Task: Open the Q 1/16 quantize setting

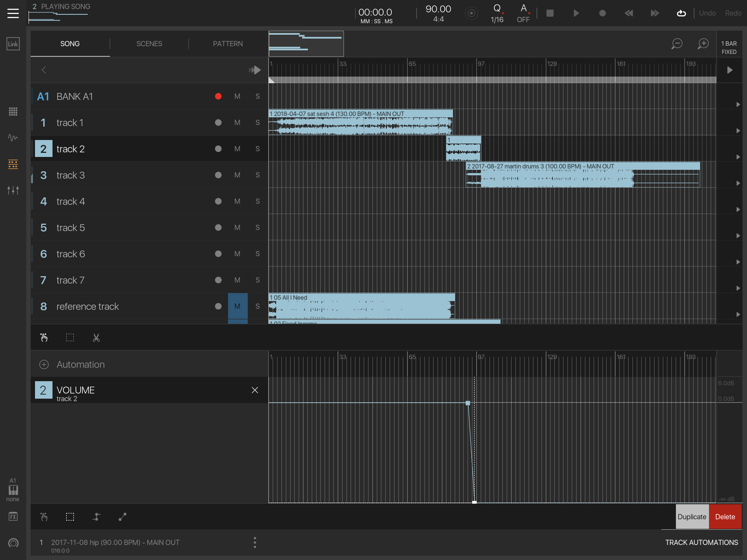Action: tap(497, 13)
